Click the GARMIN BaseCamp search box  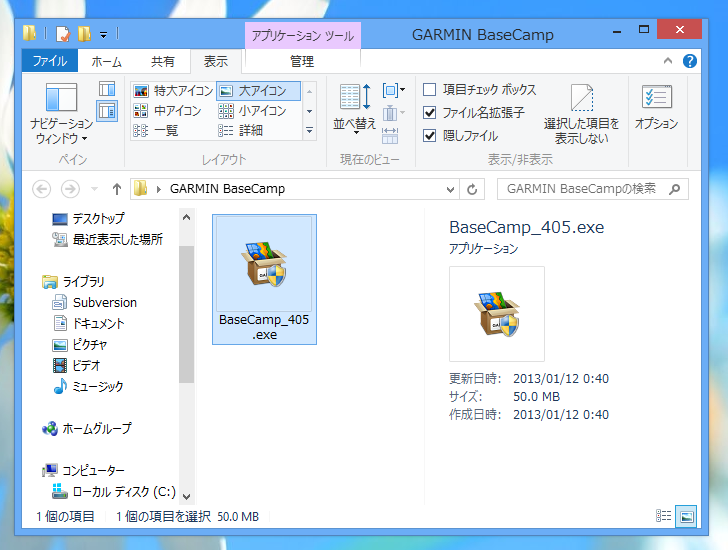coord(592,189)
